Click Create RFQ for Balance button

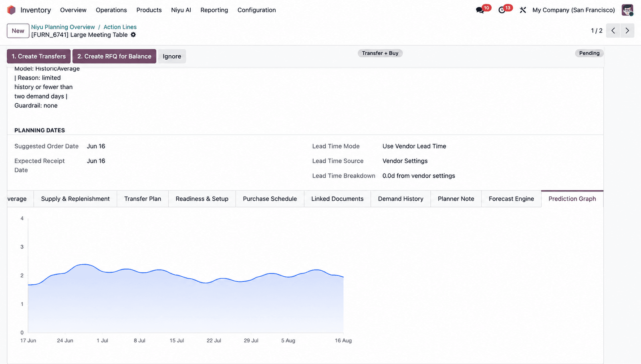click(x=114, y=56)
